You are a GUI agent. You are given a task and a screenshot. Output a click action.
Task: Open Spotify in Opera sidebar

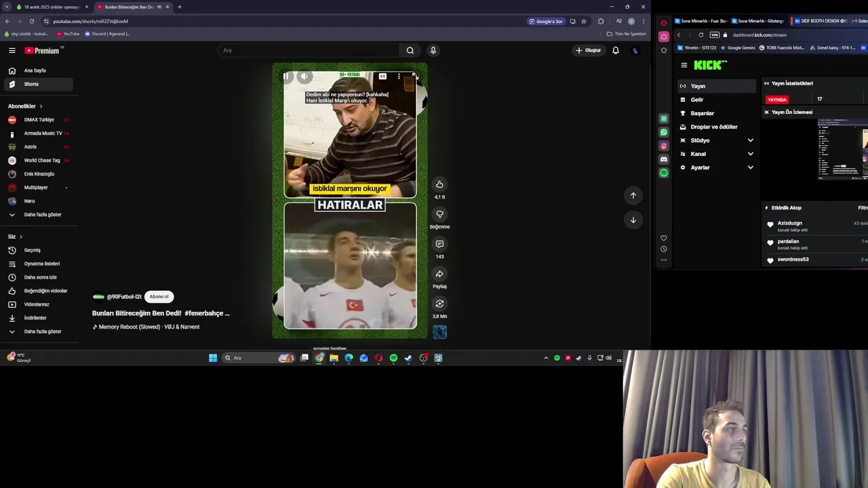[x=664, y=173]
